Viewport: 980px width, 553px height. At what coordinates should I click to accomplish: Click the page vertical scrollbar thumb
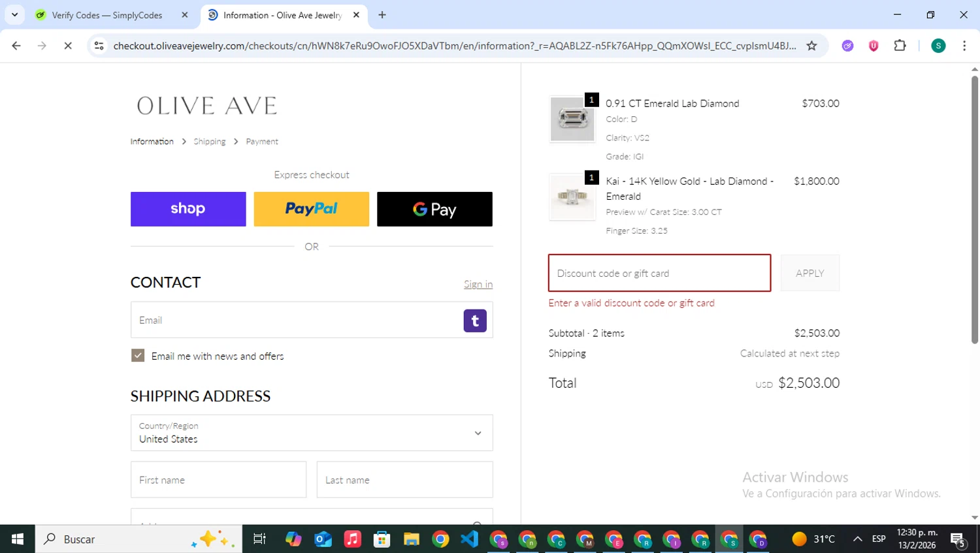[975, 209]
